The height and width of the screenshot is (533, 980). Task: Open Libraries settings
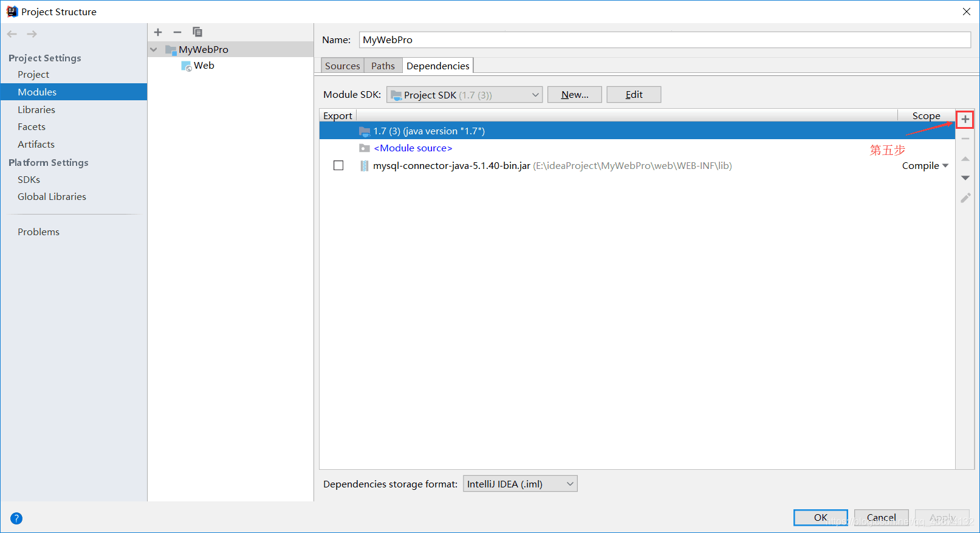tap(36, 110)
